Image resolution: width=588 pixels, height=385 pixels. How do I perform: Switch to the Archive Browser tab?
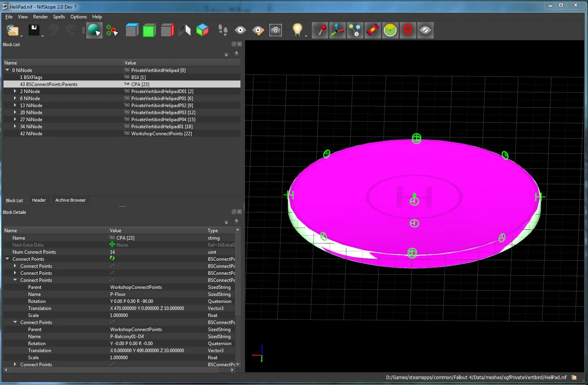(x=70, y=200)
